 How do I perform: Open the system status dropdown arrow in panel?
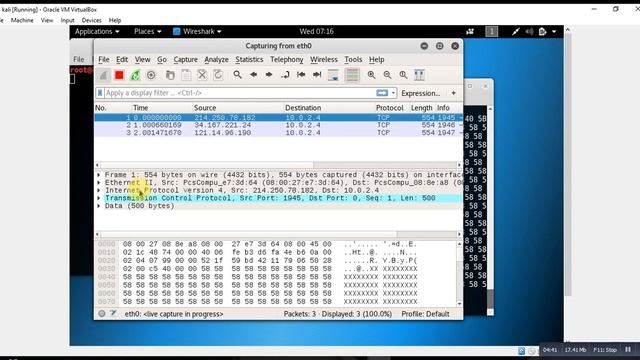[x=554, y=31]
